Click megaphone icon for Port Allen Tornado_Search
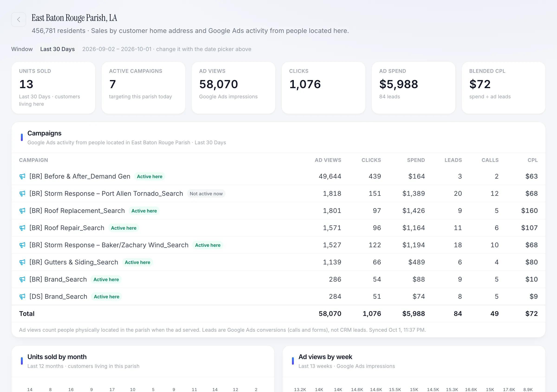 point(22,194)
